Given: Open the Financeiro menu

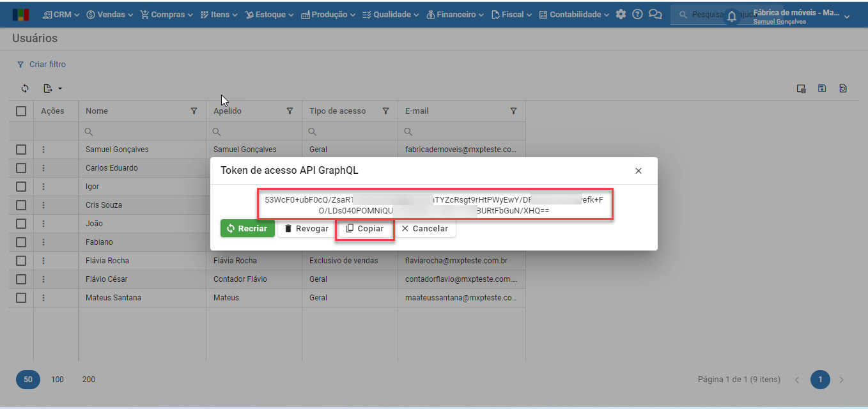Looking at the screenshot, I should [455, 14].
